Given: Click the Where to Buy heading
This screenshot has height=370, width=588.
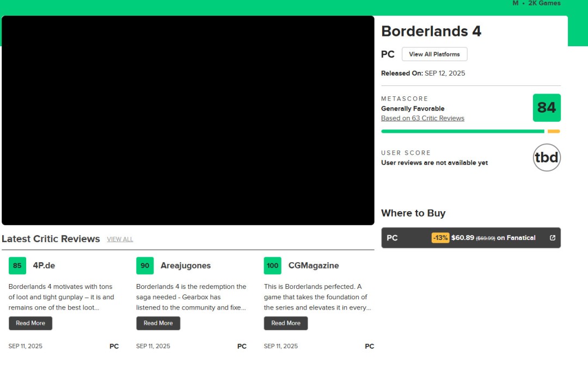Looking at the screenshot, I should pos(413,213).
